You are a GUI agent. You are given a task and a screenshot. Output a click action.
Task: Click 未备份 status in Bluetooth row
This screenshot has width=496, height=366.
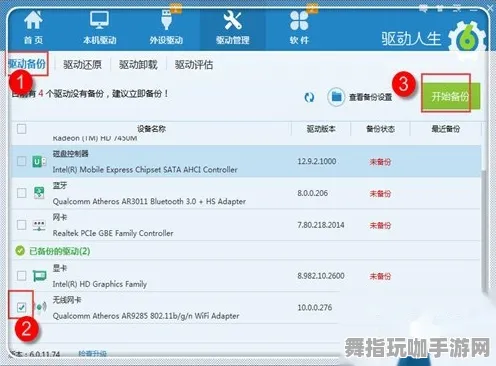point(380,194)
